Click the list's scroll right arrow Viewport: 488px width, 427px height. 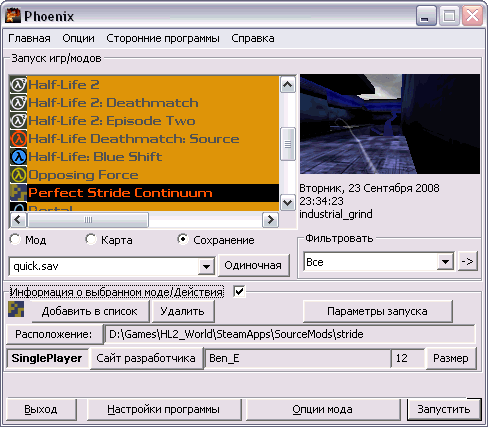pos(270,220)
